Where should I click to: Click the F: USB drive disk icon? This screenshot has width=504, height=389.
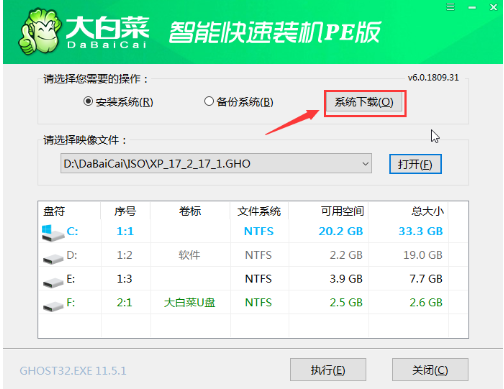pyautogui.click(x=53, y=305)
